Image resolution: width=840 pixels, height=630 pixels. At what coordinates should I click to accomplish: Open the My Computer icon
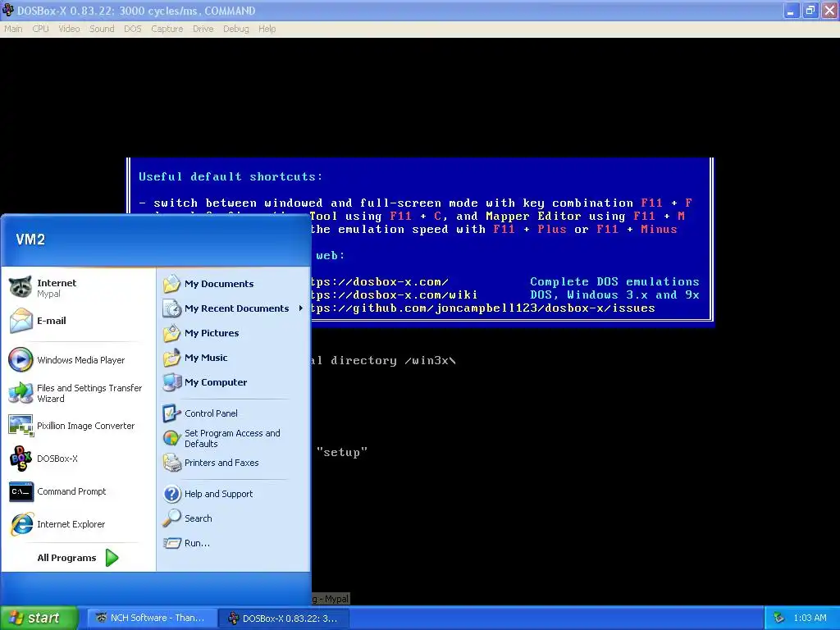tap(172, 382)
